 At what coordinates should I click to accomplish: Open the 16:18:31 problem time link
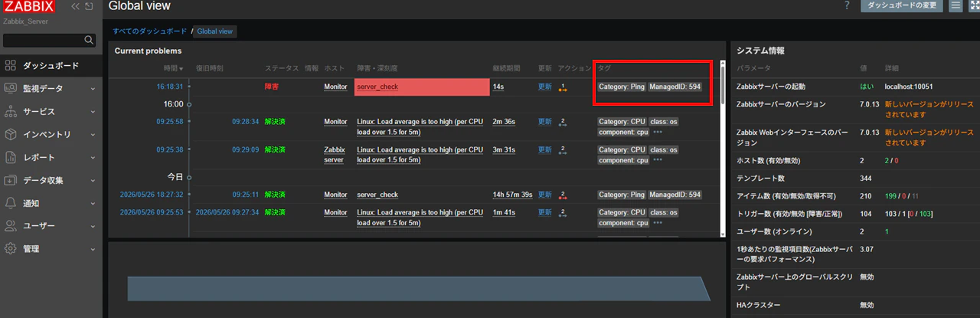coord(170,87)
